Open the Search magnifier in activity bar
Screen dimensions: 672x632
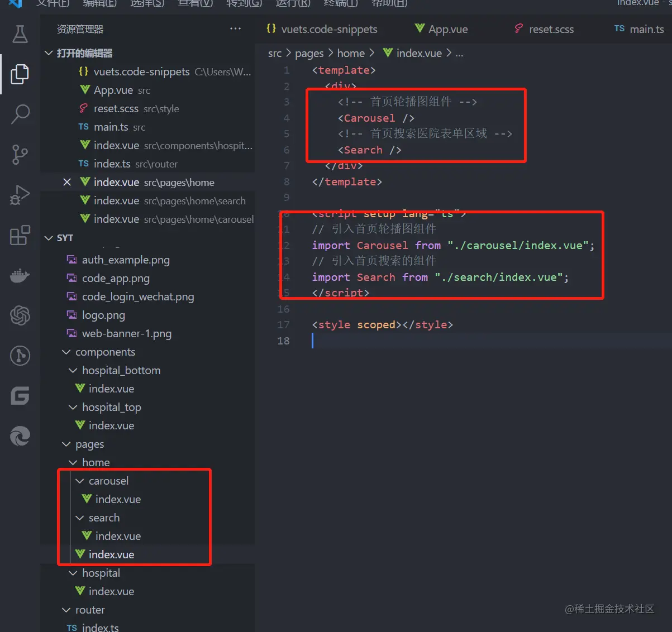(20, 114)
